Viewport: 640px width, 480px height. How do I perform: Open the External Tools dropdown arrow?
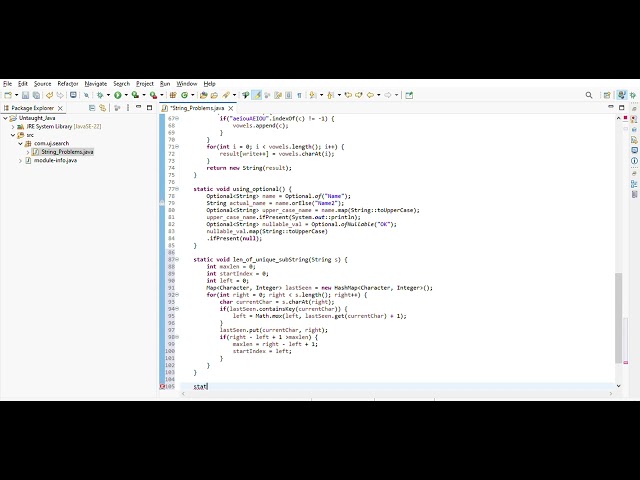click(x=162, y=95)
